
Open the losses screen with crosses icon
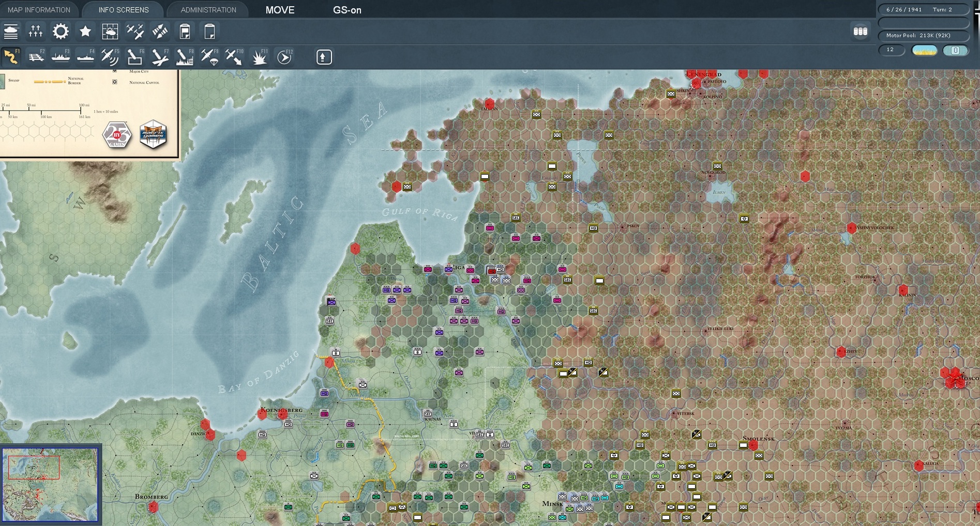click(x=36, y=32)
